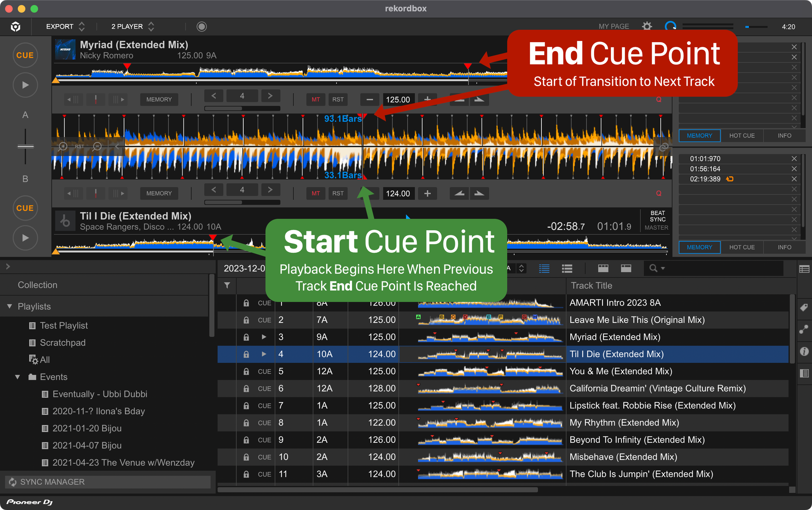Click the record button in top toolbar
Viewport: 812px width, 510px height.
(x=201, y=26)
